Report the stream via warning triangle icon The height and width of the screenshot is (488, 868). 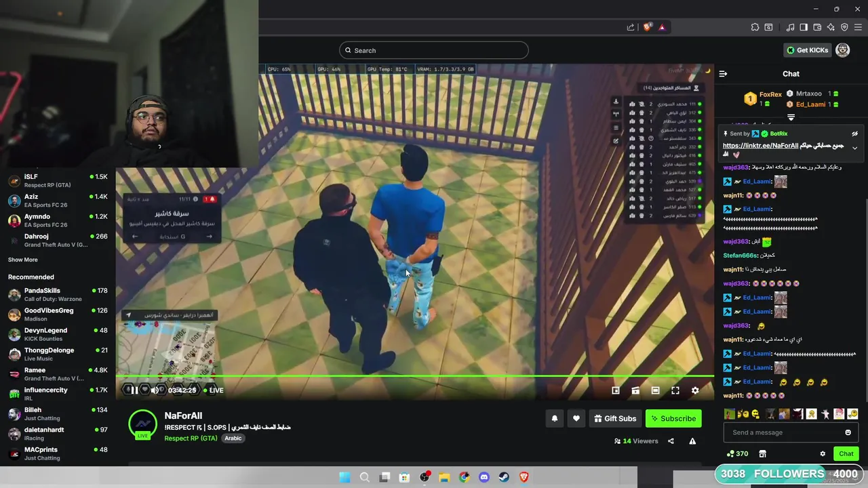[692, 441]
